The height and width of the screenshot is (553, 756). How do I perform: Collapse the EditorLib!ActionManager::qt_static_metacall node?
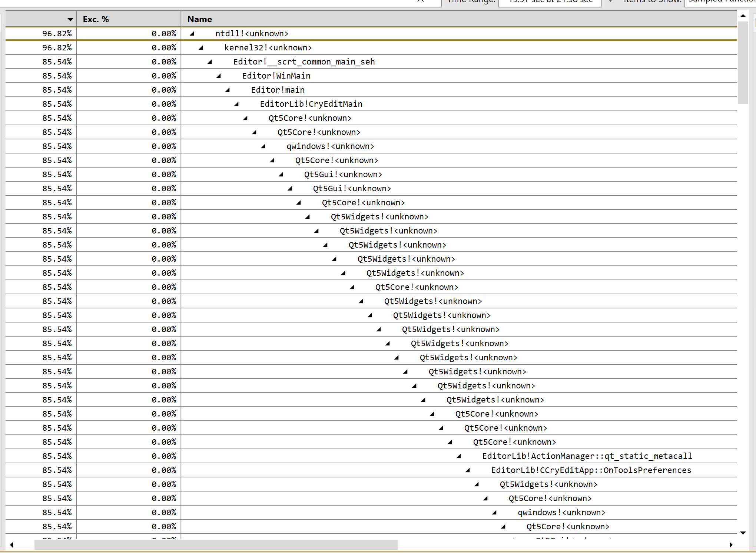pos(458,456)
